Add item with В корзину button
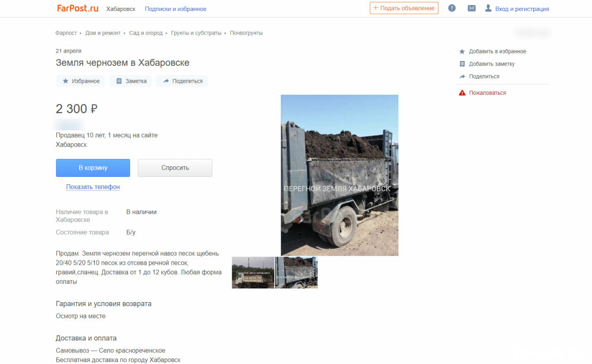592x364 pixels. coord(93,168)
